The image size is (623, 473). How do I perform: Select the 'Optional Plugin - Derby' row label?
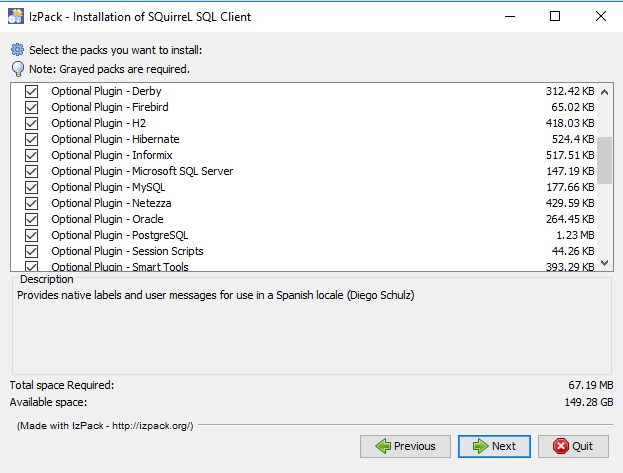(106, 91)
